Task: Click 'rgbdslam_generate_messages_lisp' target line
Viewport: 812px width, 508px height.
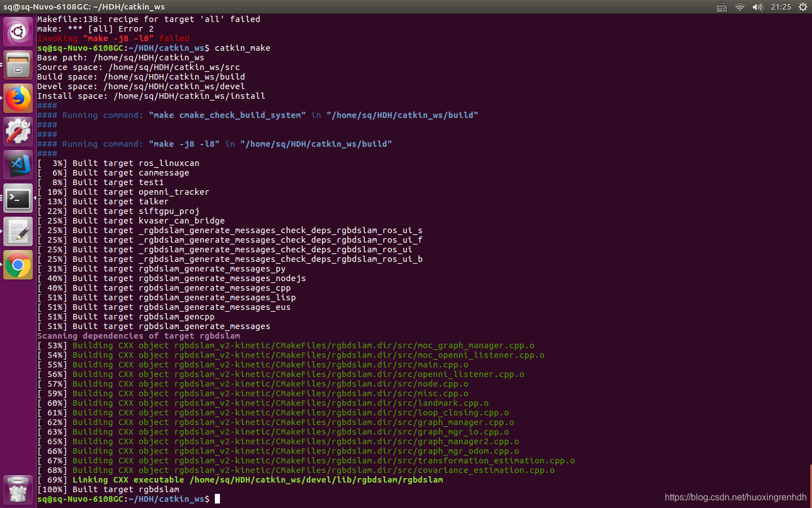Action: (166, 297)
